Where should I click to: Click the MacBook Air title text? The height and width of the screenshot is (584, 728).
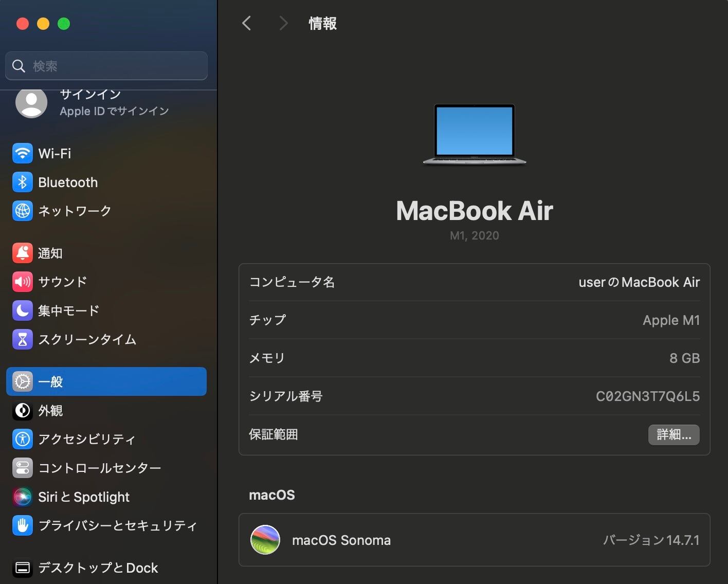475,210
